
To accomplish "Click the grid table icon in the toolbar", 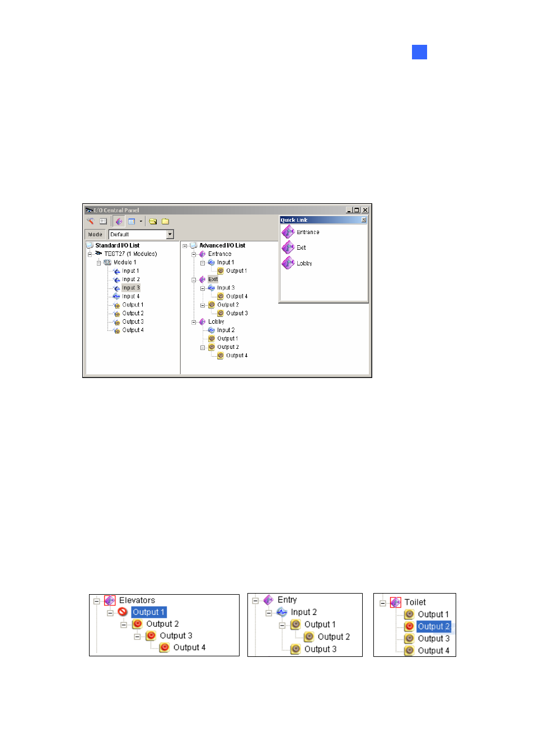I will (103, 221).
